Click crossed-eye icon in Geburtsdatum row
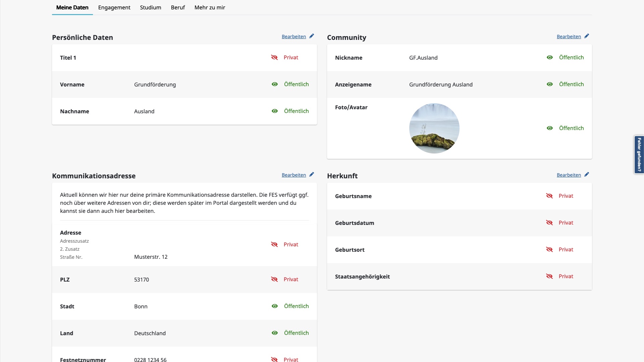 click(x=549, y=223)
